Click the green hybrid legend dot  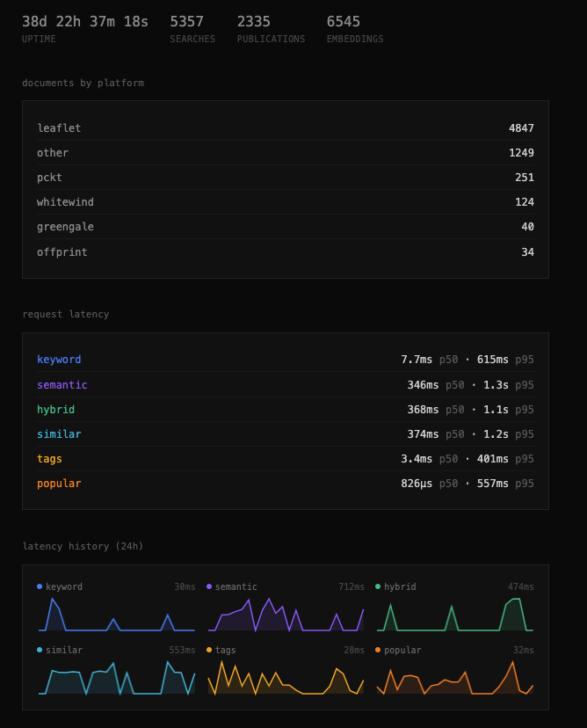pos(378,586)
